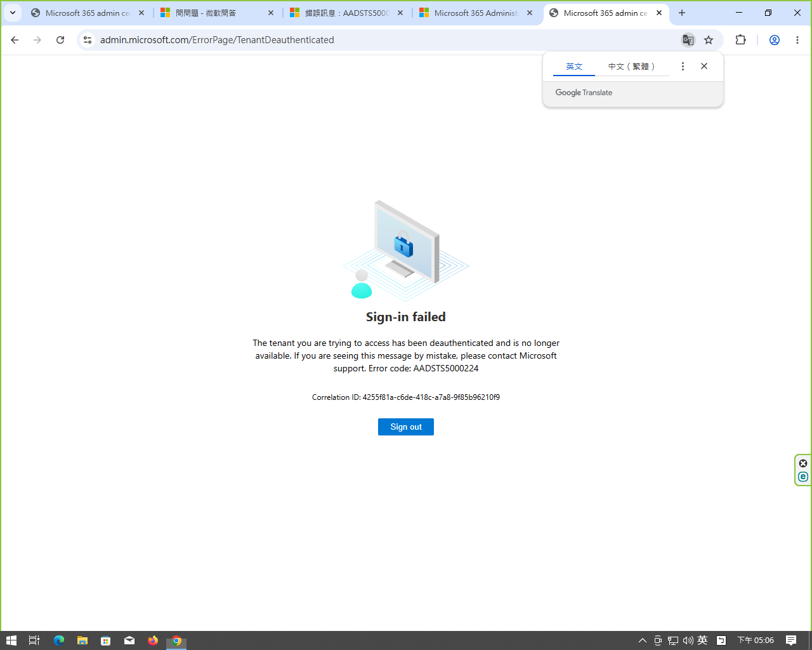The height and width of the screenshot is (650, 812).
Task: Bookmark this page with the star icon
Action: (709, 40)
